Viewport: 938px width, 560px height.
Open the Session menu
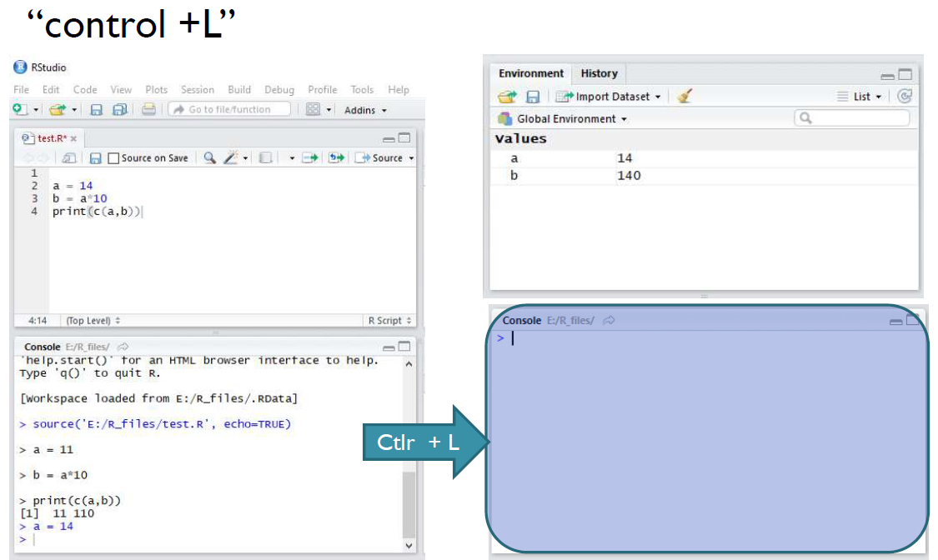click(x=198, y=90)
